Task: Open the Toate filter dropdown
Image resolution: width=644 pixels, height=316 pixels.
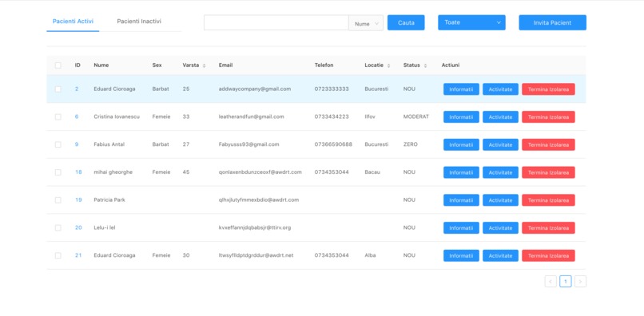Action: [x=471, y=22]
